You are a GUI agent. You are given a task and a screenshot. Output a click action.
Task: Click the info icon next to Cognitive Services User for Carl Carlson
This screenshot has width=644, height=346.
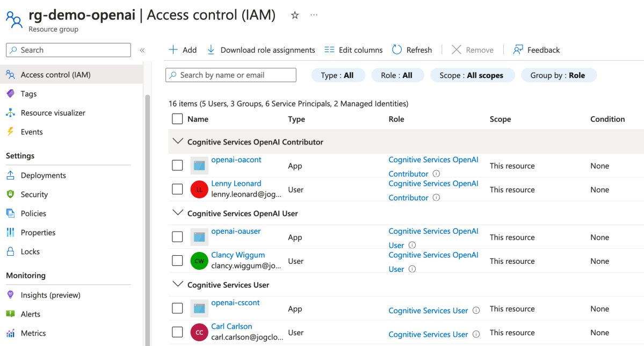[x=475, y=334]
